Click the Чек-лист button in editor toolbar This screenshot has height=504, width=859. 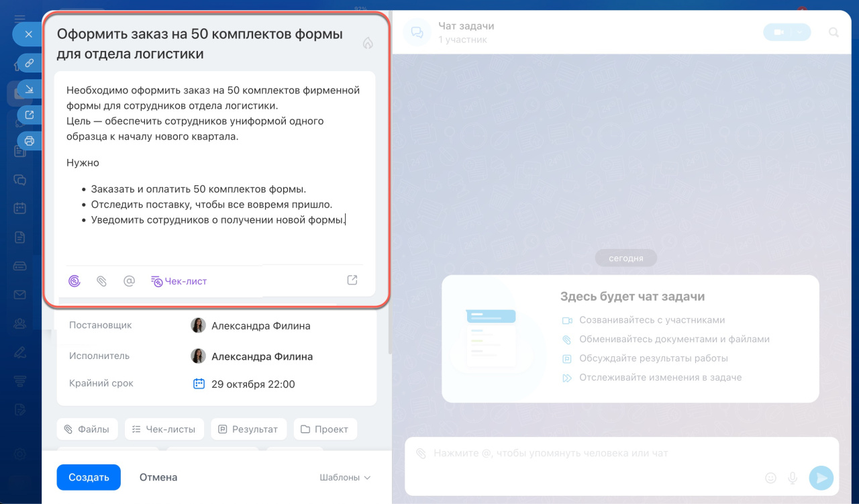click(x=179, y=281)
